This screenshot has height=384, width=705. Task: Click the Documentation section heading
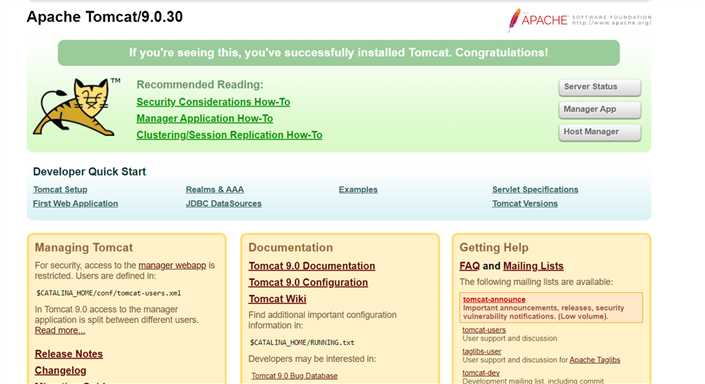(x=291, y=248)
